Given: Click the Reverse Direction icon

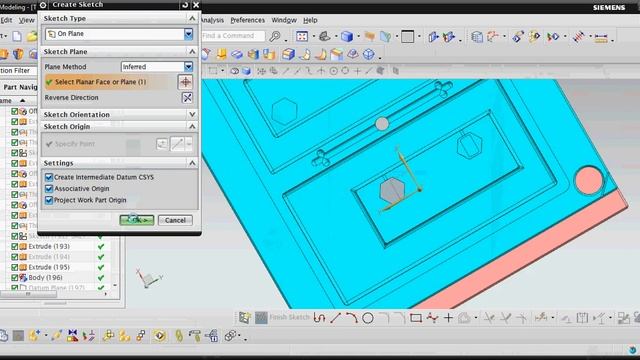Looking at the screenshot, I should pyautogui.click(x=187, y=98).
